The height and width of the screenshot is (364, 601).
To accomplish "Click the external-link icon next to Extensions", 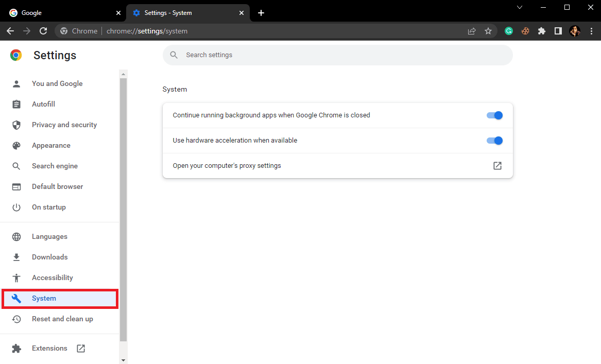I will (x=81, y=348).
